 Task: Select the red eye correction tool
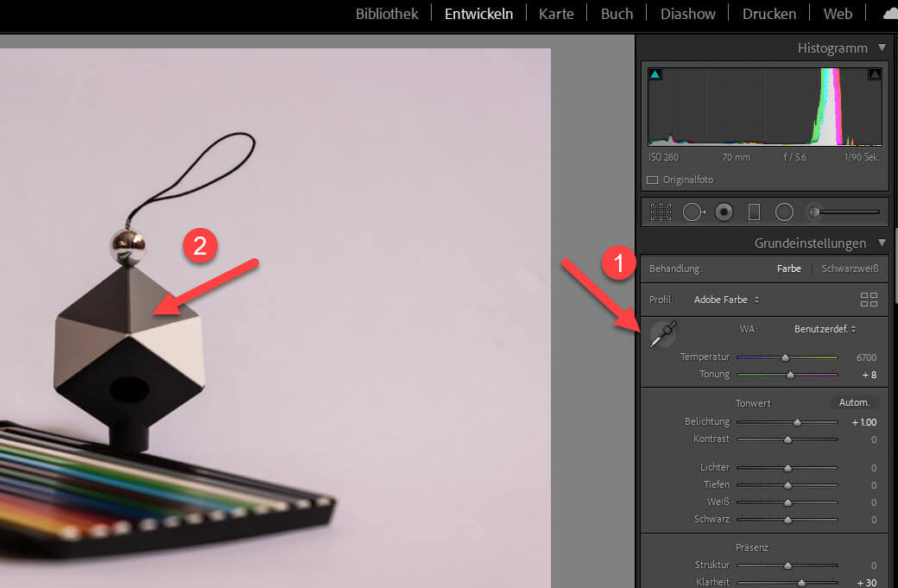coord(724,212)
